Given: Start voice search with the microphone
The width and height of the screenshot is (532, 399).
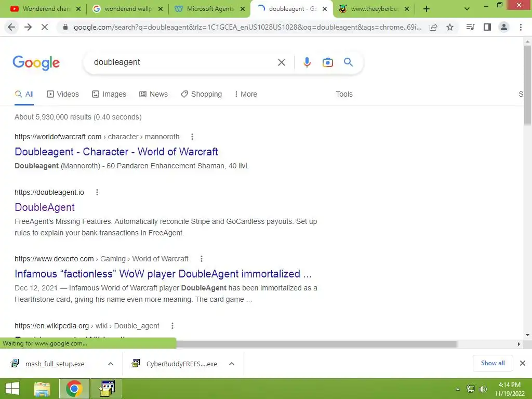Looking at the screenshot, I should (x=307, y=62).
